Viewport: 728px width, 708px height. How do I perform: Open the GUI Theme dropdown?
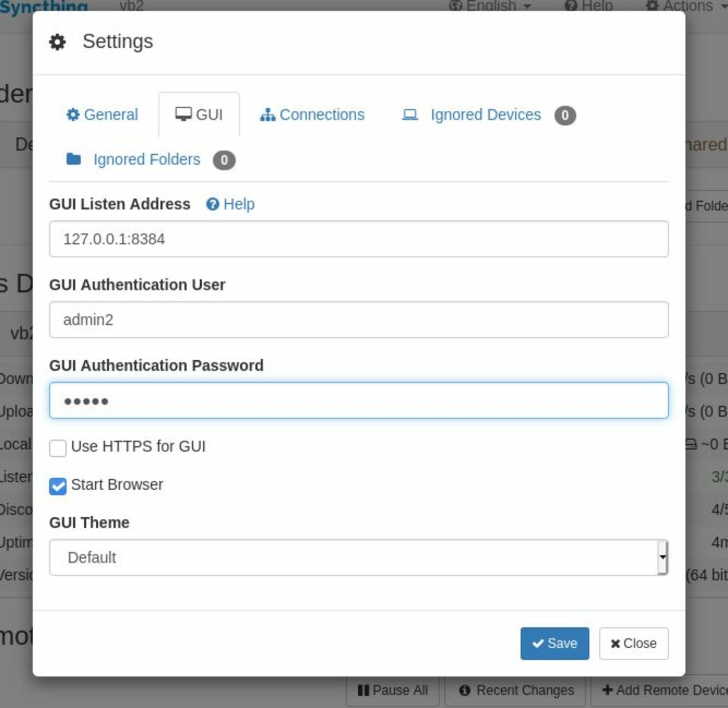[358, 557]
